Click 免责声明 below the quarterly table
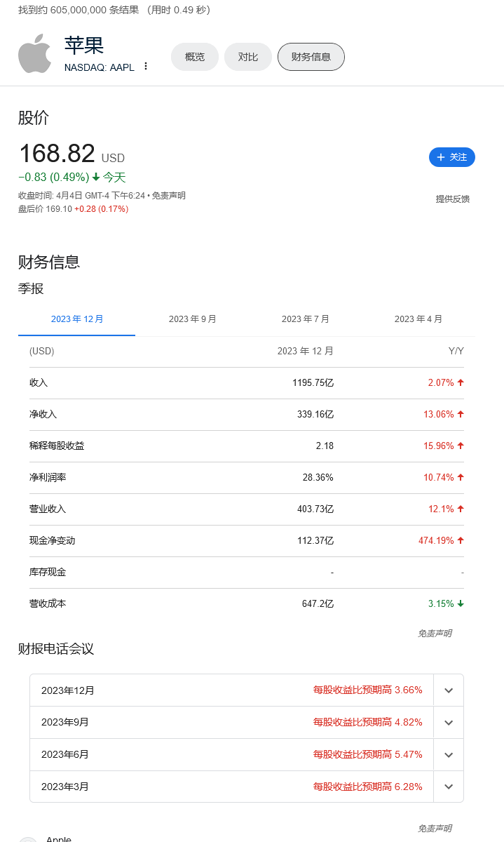The height and width of the screenshot is (842, 504). point(435,633)
